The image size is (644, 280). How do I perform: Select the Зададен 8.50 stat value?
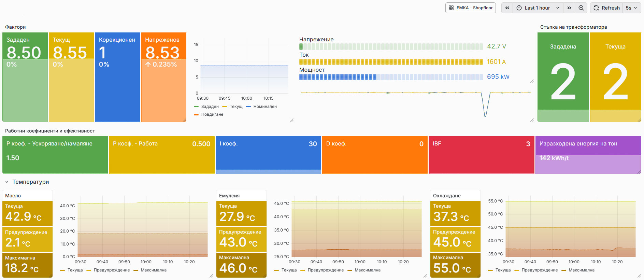pos(24,53)
